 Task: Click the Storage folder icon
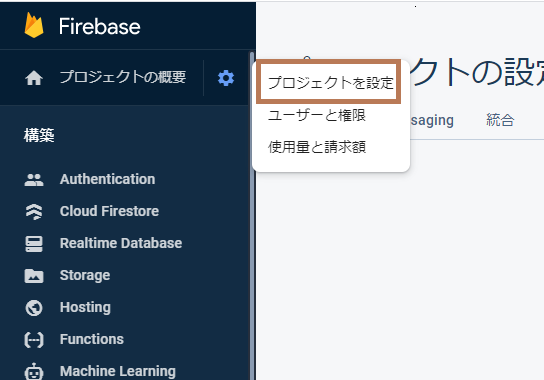point(34,276)
